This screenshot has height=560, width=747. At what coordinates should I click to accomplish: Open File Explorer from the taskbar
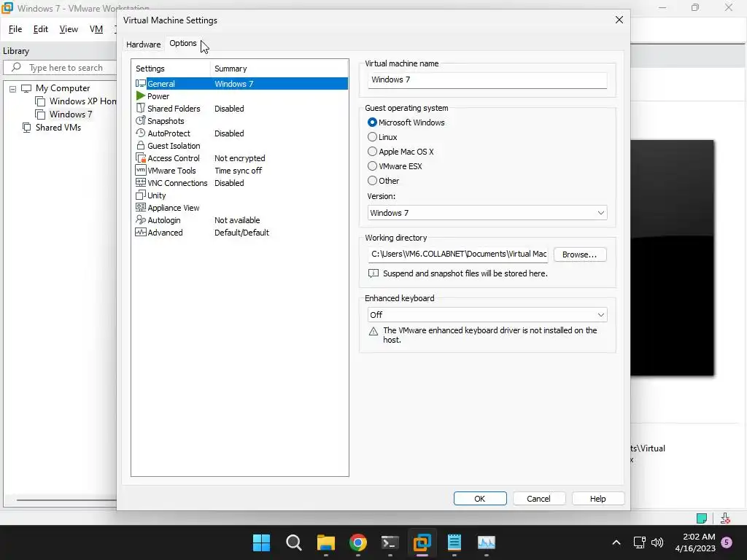(326, 542)
